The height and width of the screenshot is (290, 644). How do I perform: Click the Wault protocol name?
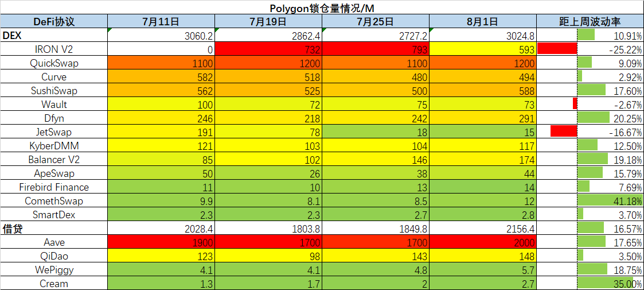click(54, 105)
